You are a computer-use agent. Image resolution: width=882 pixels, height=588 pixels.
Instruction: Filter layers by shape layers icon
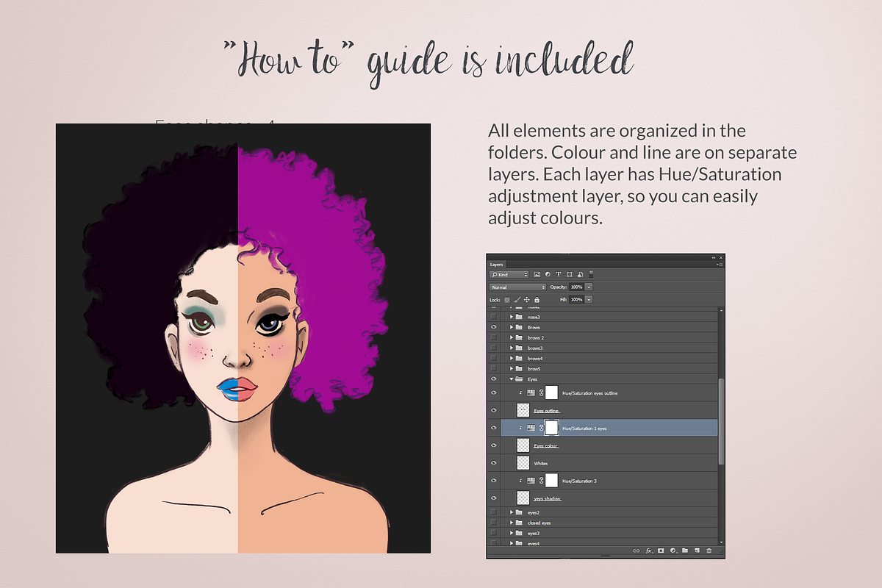click(570, 274)
